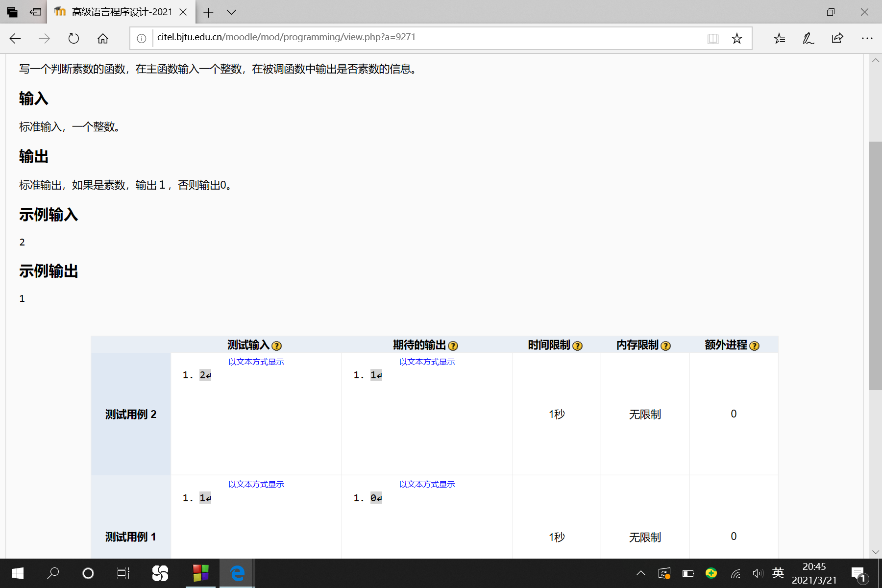Show test case 1 input as text

pos(256,484)
